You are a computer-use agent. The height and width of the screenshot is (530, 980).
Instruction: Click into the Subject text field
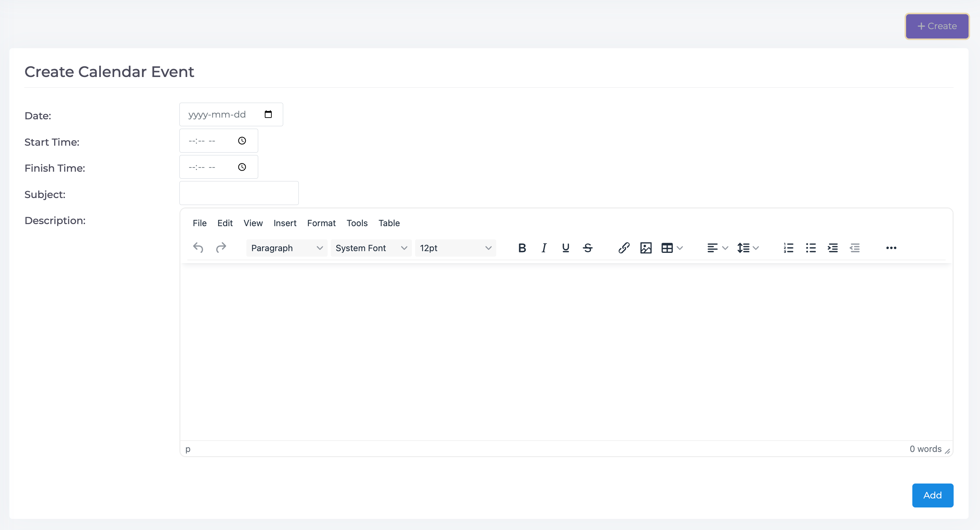[x=239, y=193]
